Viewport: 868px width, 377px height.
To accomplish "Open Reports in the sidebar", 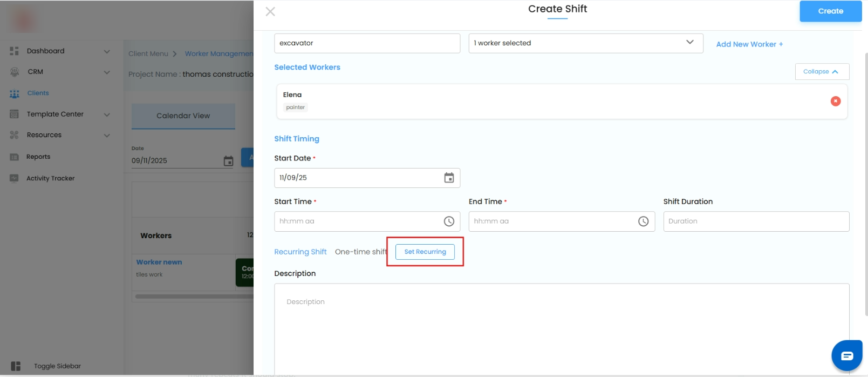I will tap(38, 157).
